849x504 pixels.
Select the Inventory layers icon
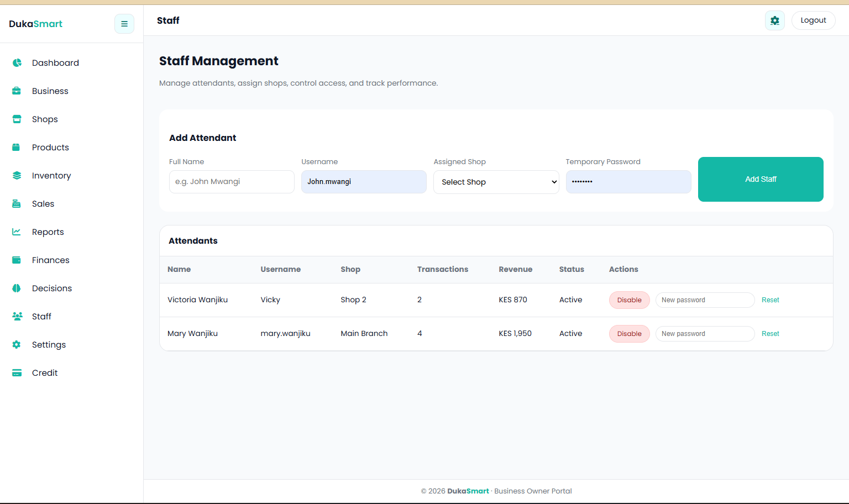tap(17, 176)
